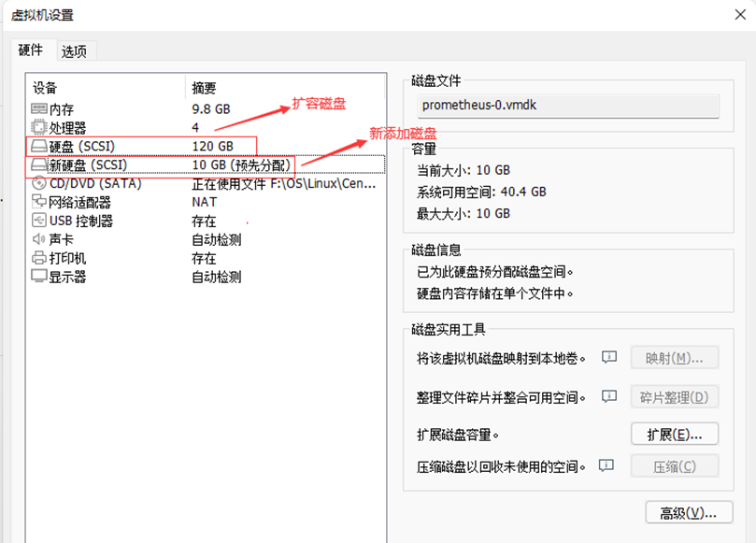The image size is (756, 543).
Task: Select the memory (内存) device icon
Action: [39, 109]
